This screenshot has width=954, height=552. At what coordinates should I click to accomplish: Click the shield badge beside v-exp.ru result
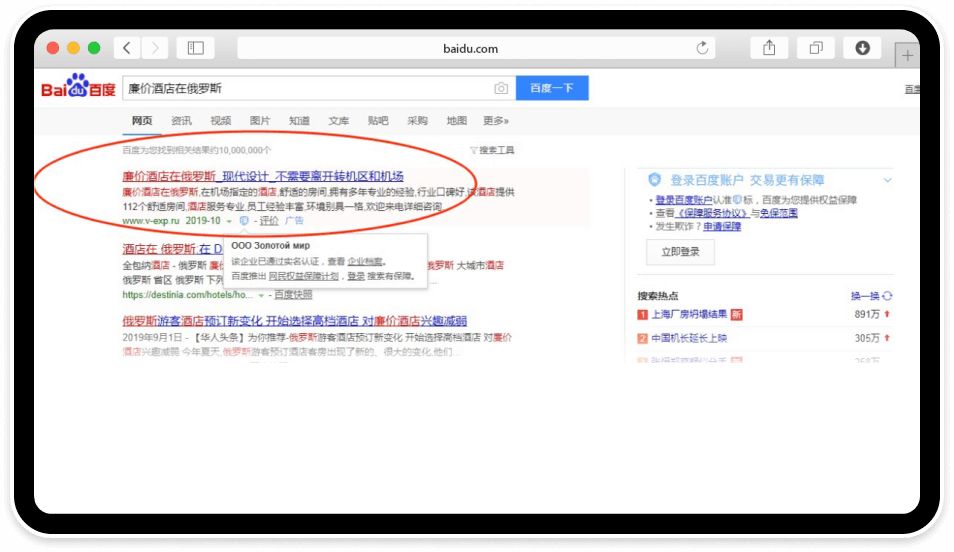243,221
